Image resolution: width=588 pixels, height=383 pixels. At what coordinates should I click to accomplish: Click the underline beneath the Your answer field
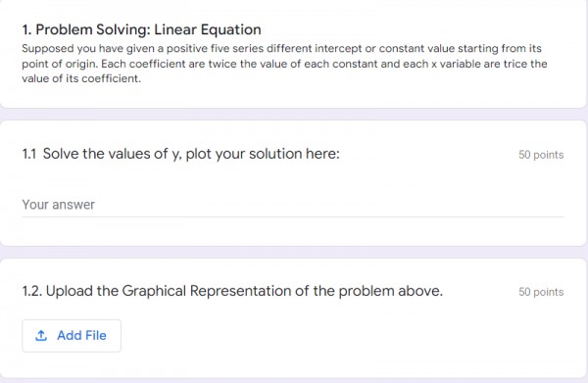coord(293,216)
